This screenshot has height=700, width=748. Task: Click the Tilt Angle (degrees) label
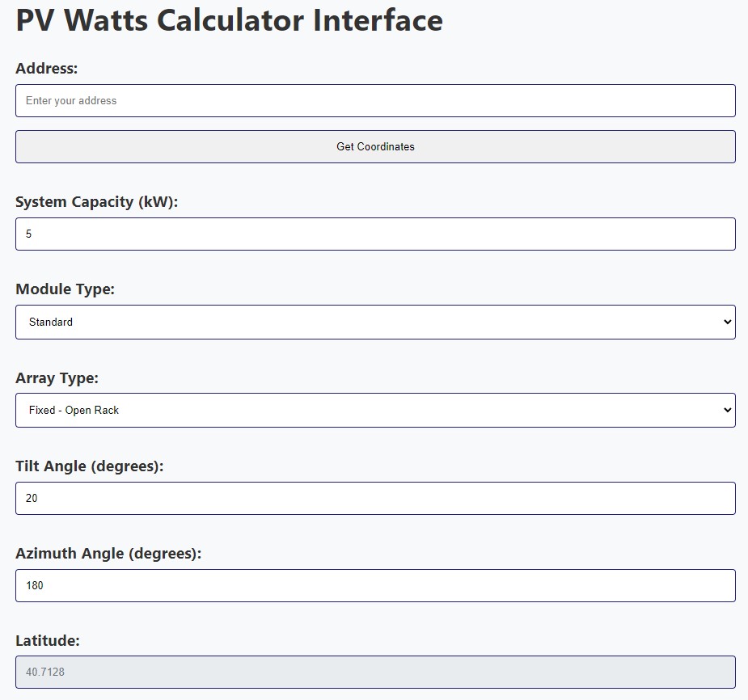(x=90, y=466)
